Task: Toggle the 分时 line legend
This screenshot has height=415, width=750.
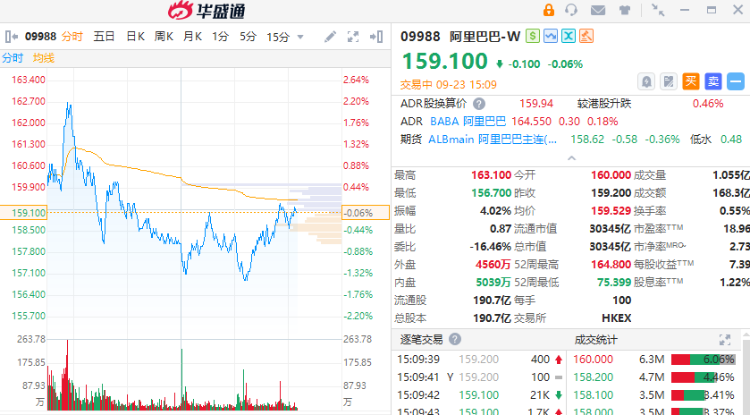Action: [12, 58]
